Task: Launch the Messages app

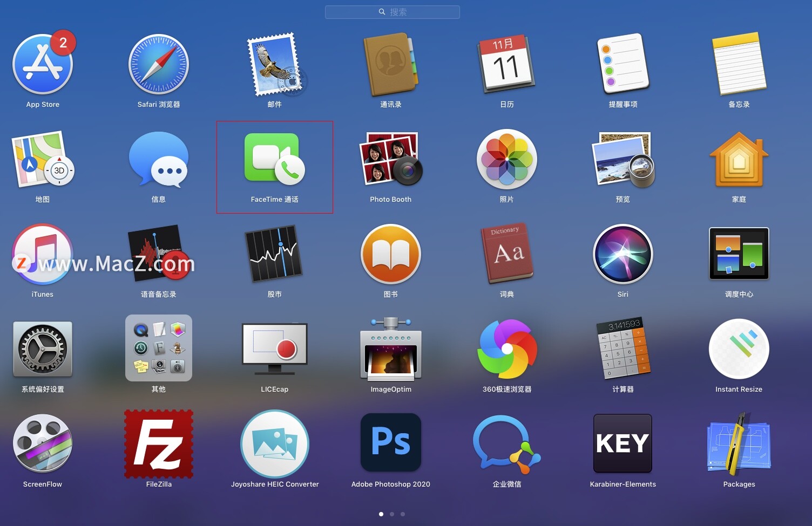Action: tap(159, 159)
